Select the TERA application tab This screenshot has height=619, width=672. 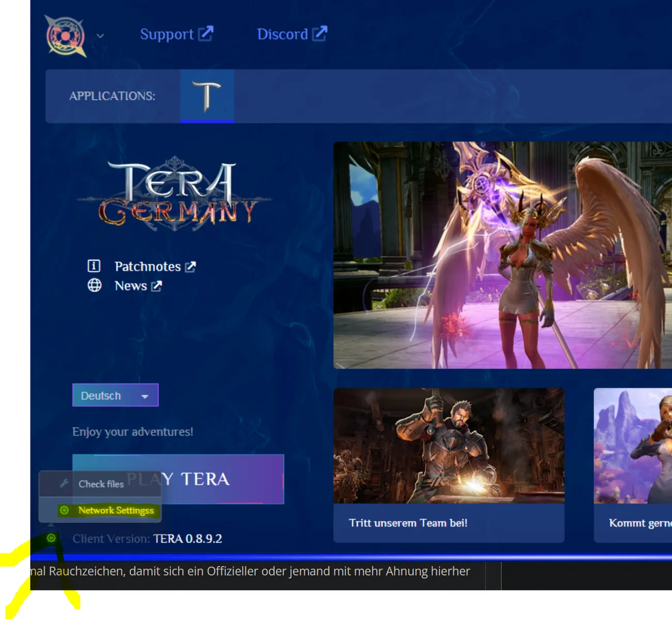pos(207,96)
